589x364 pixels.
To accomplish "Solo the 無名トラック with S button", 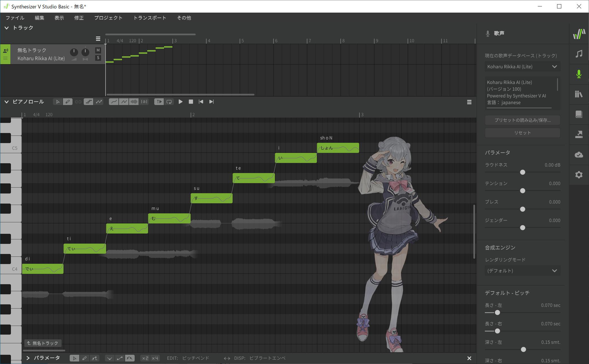I will coord(98,58).
